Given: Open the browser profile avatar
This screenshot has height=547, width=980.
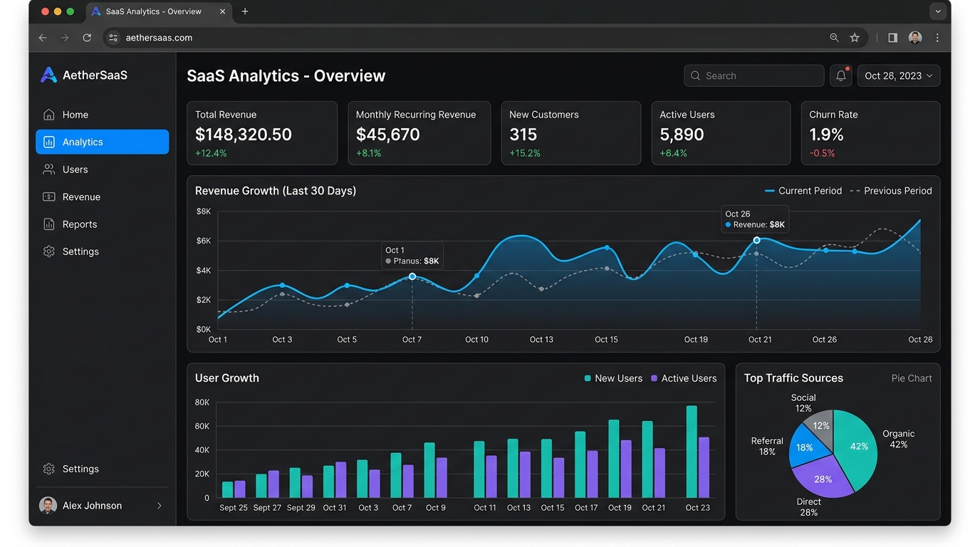Looking at the screenshot, I should [915, 38].
